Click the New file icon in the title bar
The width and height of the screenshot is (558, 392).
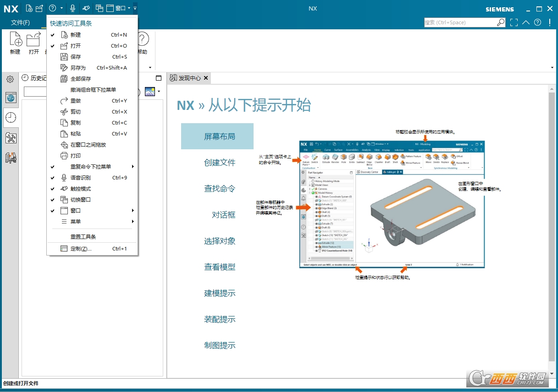(x=29, y=8)
